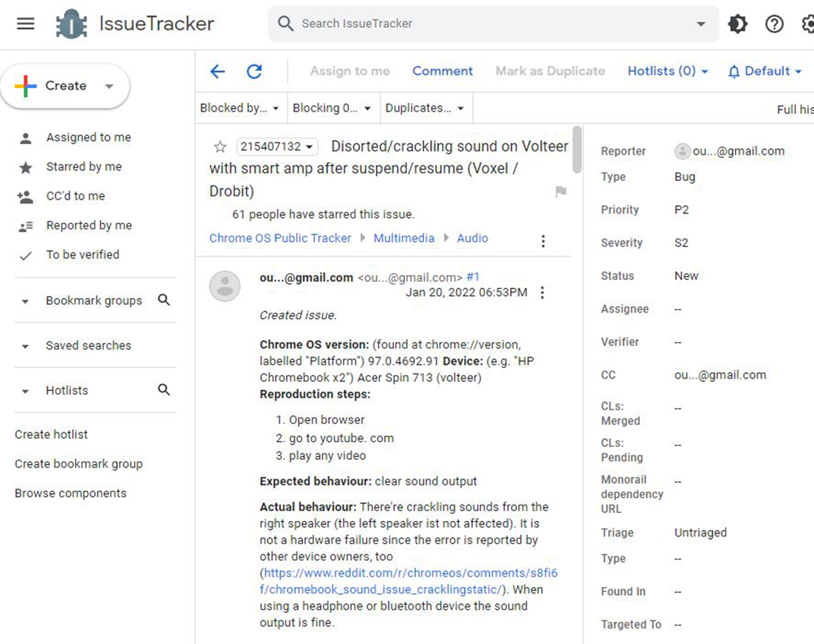Image resolution: width=814 pixels, height=644 pixels.
Task: Expand search options dropdown arrow
Action: [x=701, y=24]
